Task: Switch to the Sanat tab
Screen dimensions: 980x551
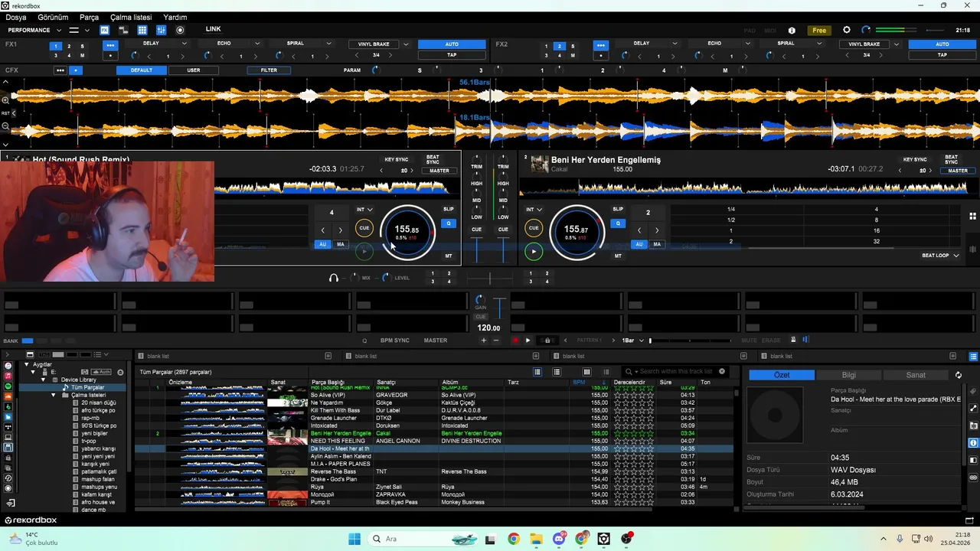Action: (916, 375)
